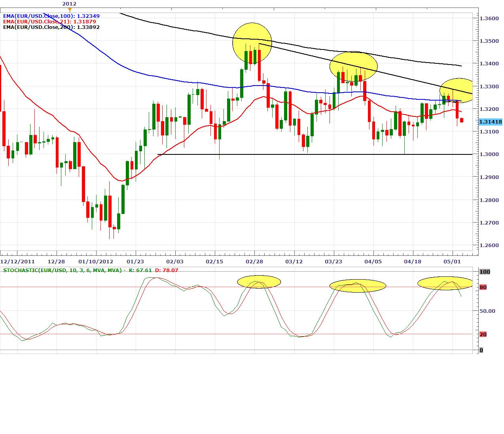Click the stochastic 100 level label
504x434 pixels.
click(485, 272)
